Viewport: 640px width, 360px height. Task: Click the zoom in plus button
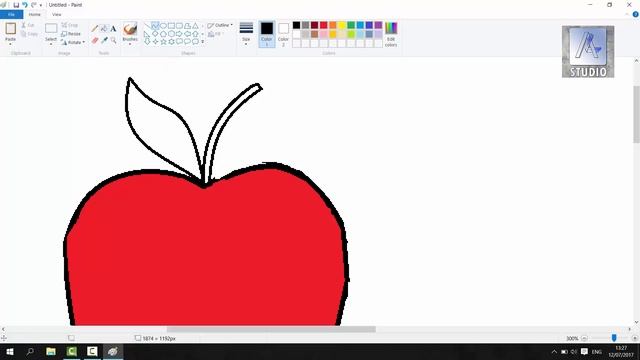635,338
